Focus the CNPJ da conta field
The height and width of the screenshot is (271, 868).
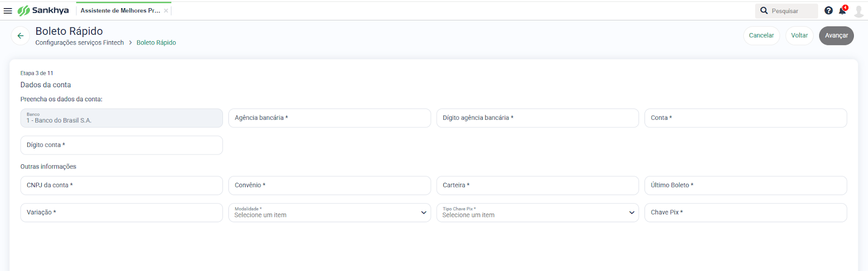(122, 185)
